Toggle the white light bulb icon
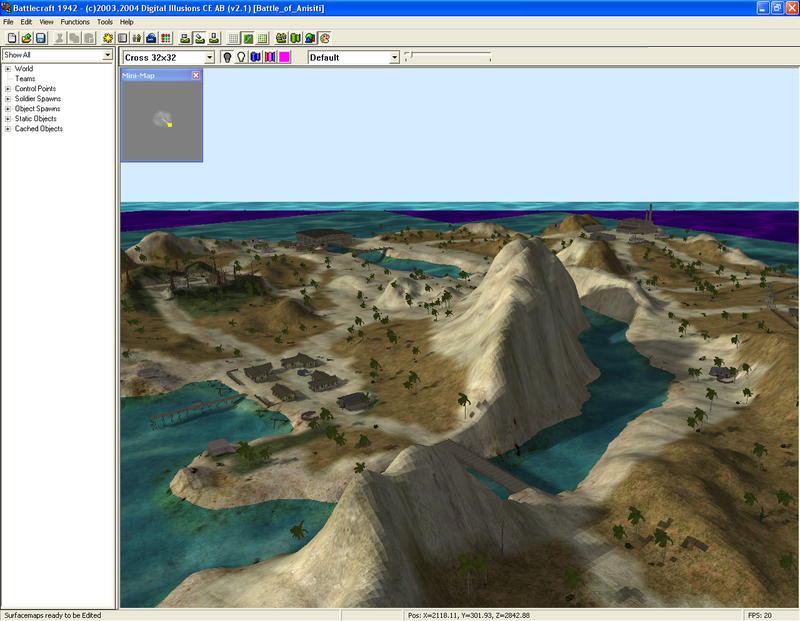 point(241,57)
